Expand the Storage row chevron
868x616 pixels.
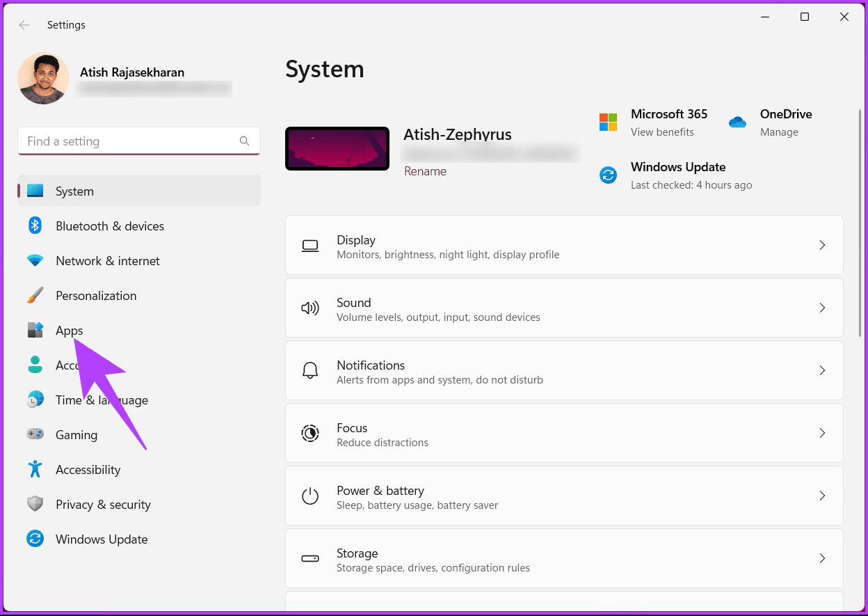pos(822,558)
